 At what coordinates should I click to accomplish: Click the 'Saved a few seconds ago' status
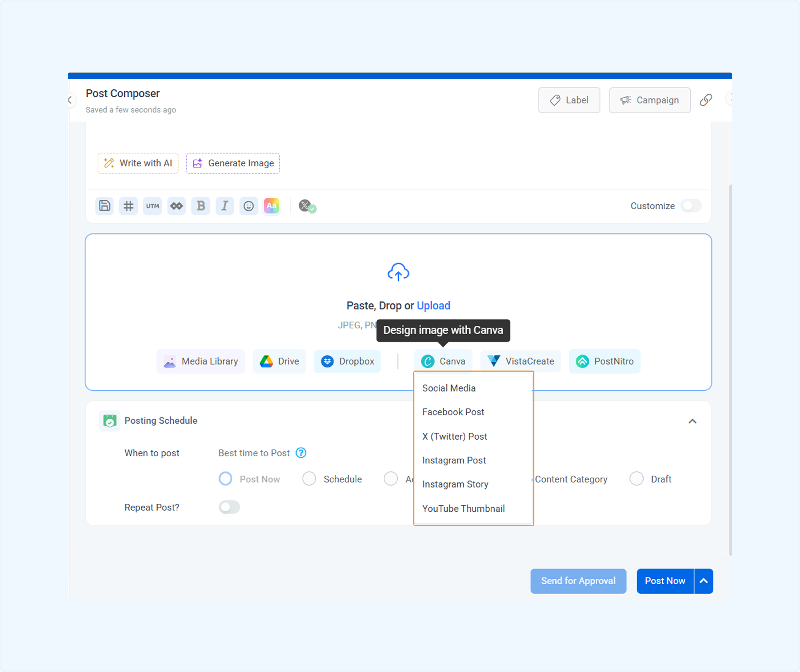pos(131,110)
